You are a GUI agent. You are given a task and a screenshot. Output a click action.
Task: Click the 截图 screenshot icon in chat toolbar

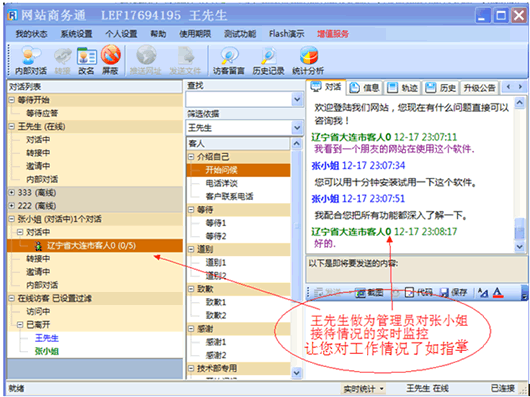pos(369,293)
